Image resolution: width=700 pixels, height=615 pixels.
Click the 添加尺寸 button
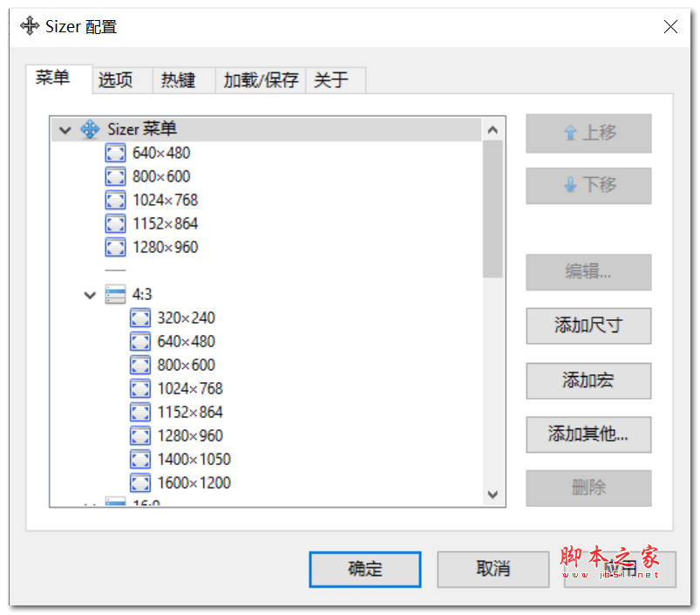click(x=588, y=325)
